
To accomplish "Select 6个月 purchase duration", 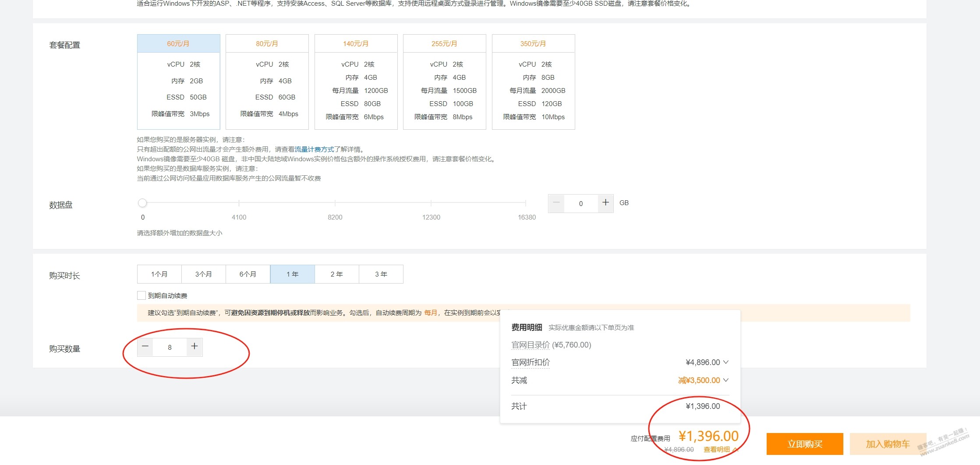I will [x=248, y=274].
